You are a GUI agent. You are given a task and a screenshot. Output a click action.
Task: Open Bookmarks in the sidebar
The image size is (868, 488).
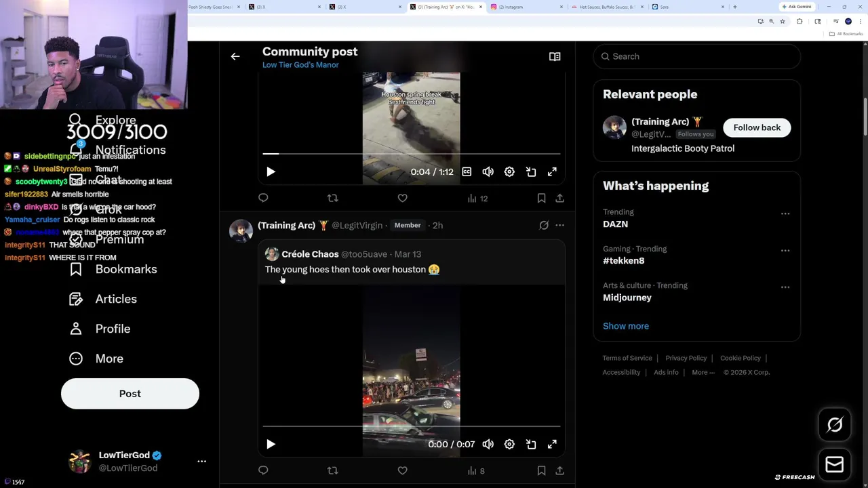(113, 269)
